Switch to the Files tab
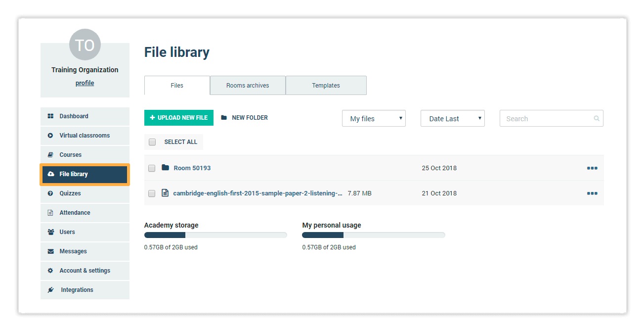This screenshot has height=331, width=644. (x=177, y=85)
